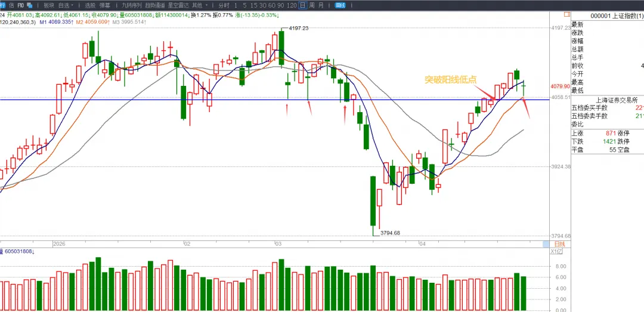Click the orange box icon atop price axis
Image resolution: width=644 pixels, height=312 pixels.
[567, 15]
